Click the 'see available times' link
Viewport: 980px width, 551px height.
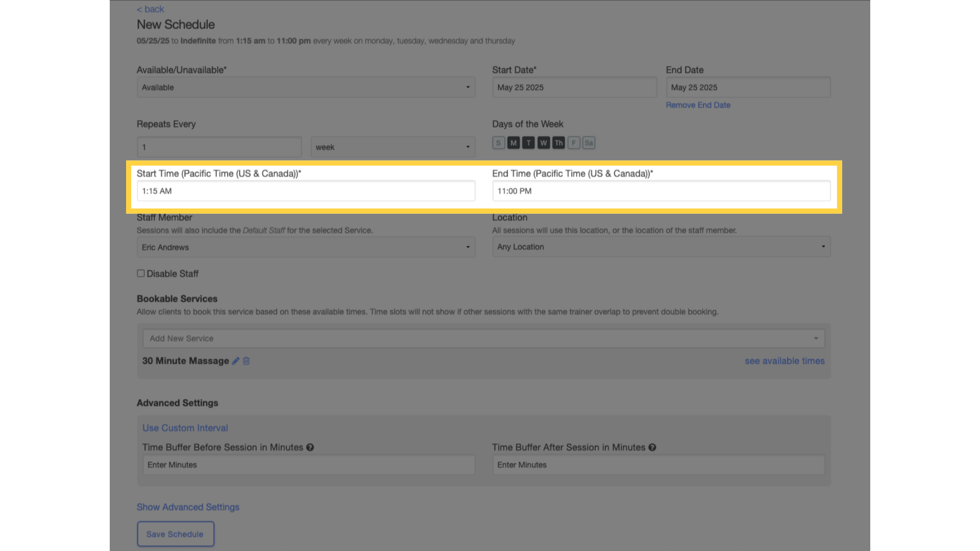pos(785,361)
